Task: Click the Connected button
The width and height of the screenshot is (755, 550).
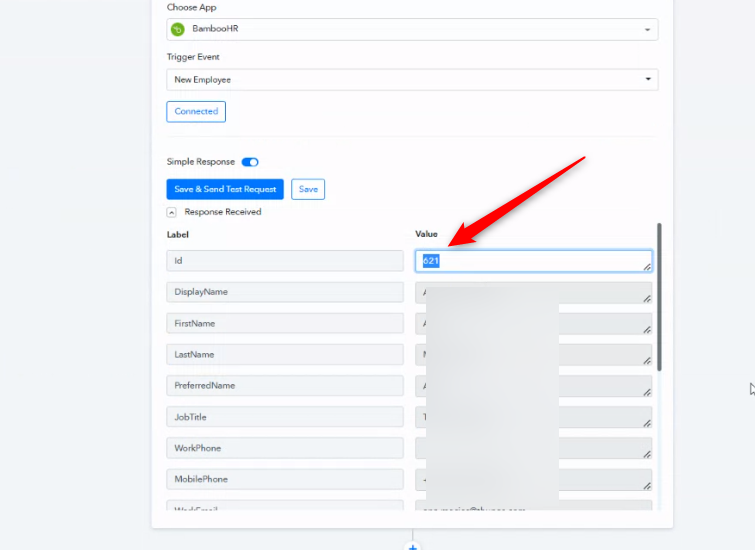Action: click(x=196, y=112)
